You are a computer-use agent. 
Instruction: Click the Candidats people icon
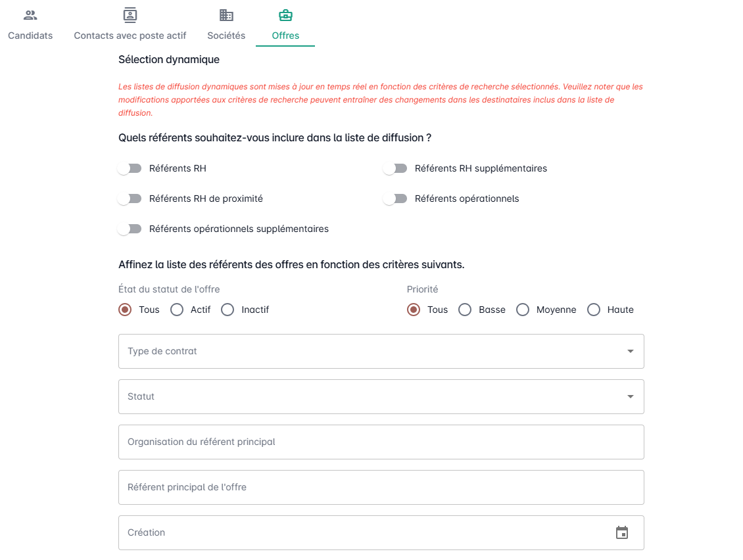point(30,15)
